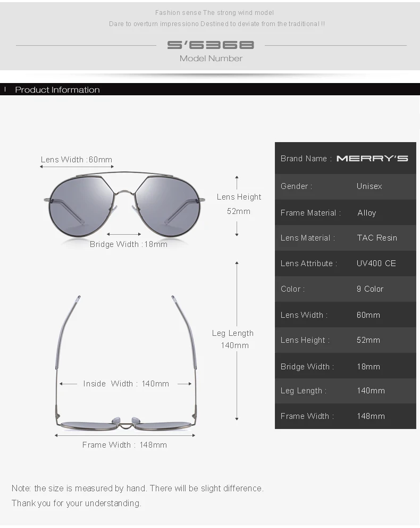420x528 pixels.
Task: Click the 'Unisex' value
Action: click(369, 186)
